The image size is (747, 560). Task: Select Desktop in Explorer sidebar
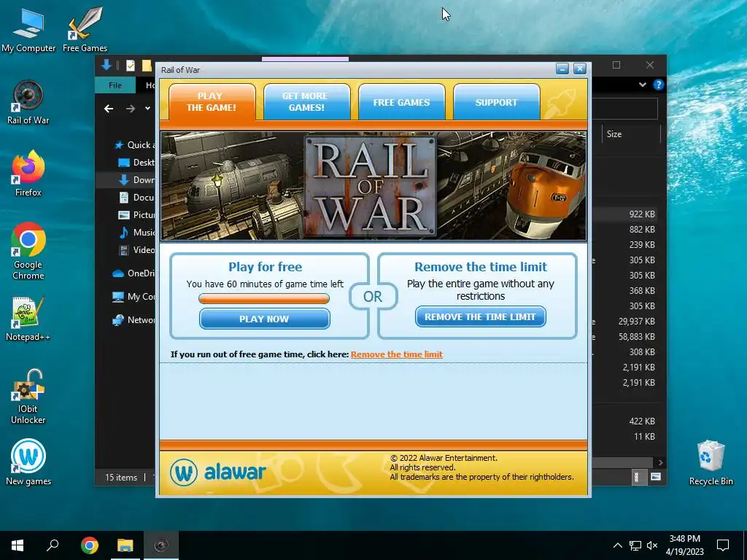coord(136,163)
